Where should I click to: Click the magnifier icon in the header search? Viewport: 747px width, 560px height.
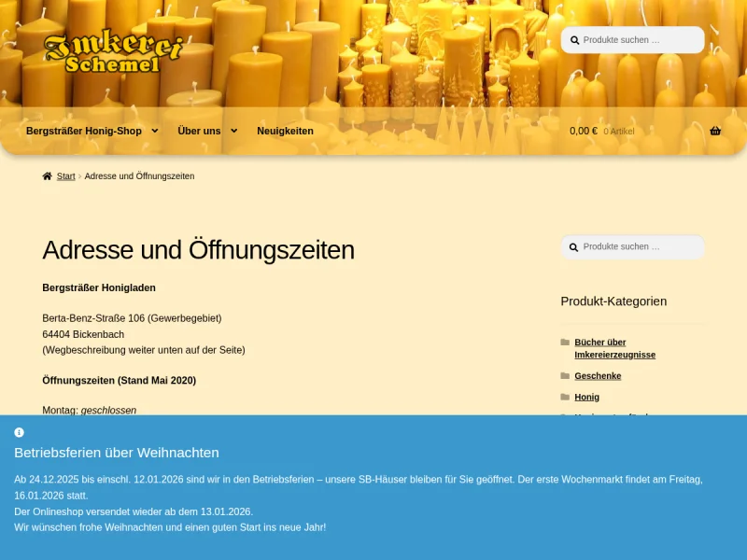click(574, 40)
